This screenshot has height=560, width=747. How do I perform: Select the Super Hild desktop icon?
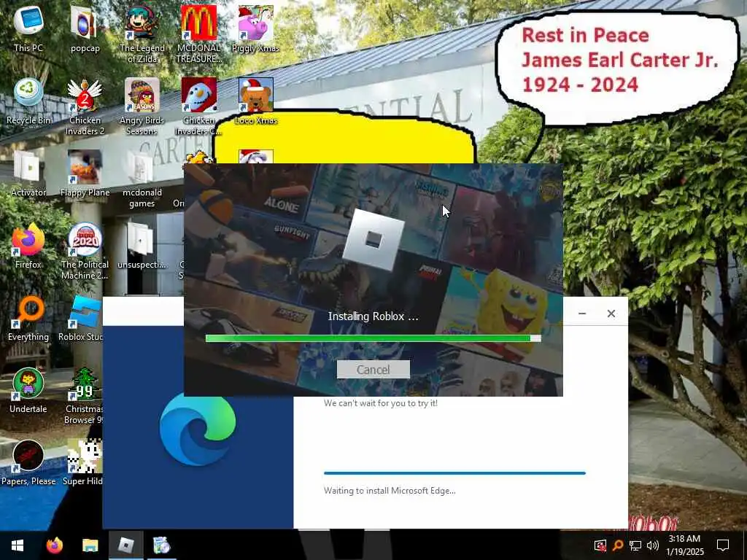(x=83, y=463)
